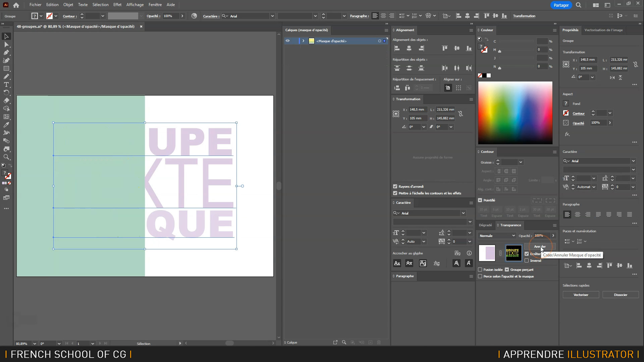Click the Vectoriser button
Screen dimensions: 644x362
point(581,295)
